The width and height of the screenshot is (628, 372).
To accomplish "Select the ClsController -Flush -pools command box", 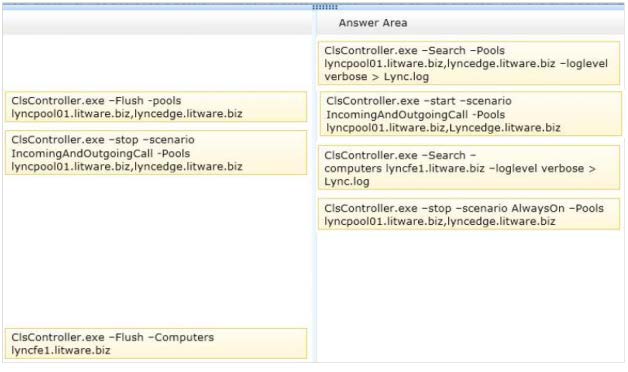I will click(156, 107).
